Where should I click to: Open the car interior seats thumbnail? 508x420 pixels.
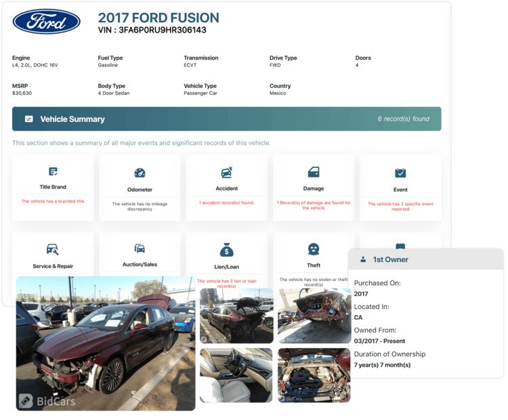(236, 375)
